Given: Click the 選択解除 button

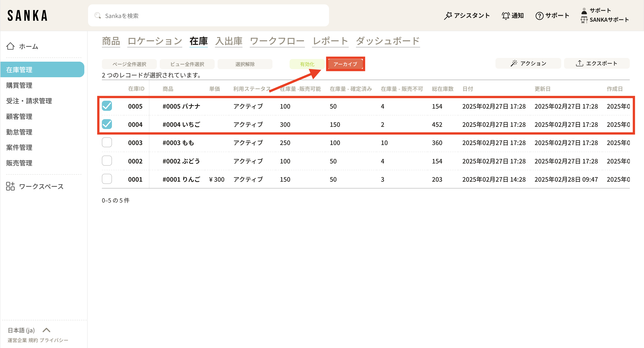Looking at the screenshot, I should click(x=245, y=64).
